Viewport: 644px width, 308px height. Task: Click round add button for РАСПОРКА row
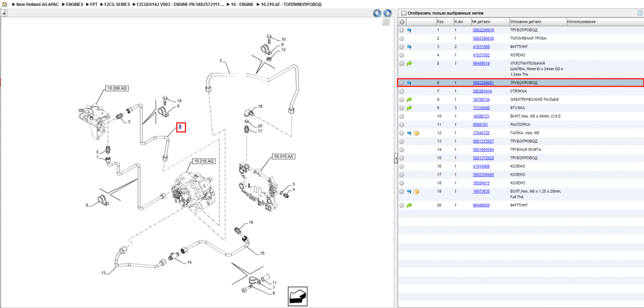(x=402, y=124)
